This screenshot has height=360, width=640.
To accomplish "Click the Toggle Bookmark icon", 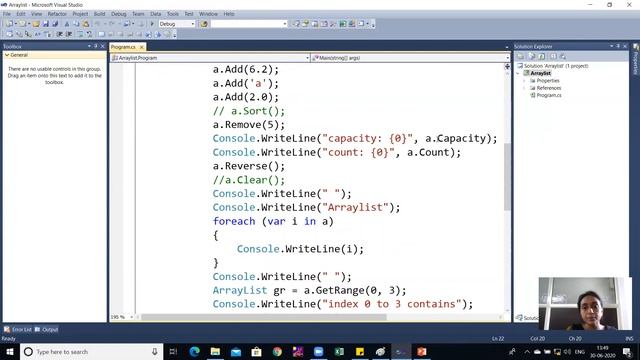I will point(102,34).
